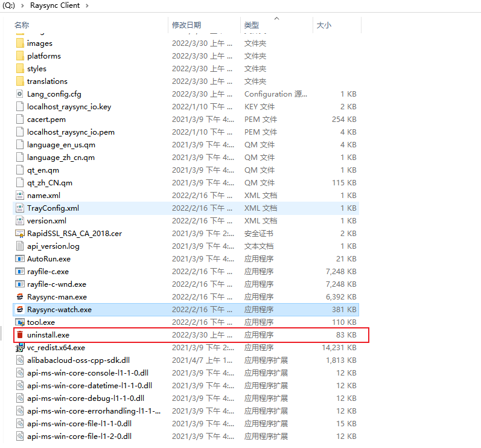The height and width of the screenshot is (448, 481).
Task: Click the api_version.log text file icon
Action: 20,246
